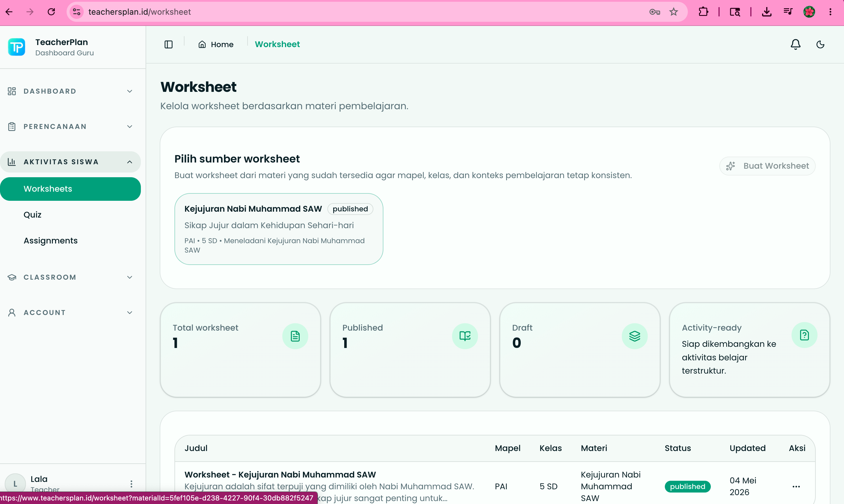Screen dimensions: 844x504
Task: Toggle dark mode moon icon
Action: [x=820, y=44]
